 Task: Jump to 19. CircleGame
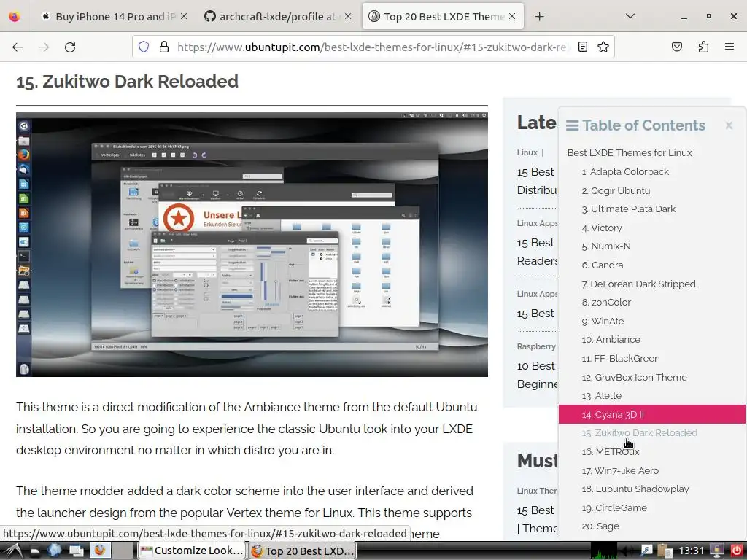[x=614, y=507]
